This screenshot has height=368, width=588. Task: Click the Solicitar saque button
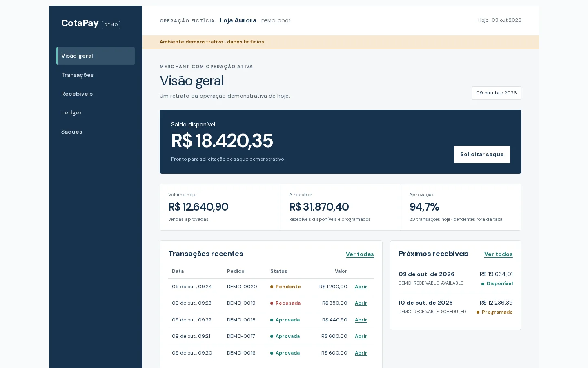(482, 154)
